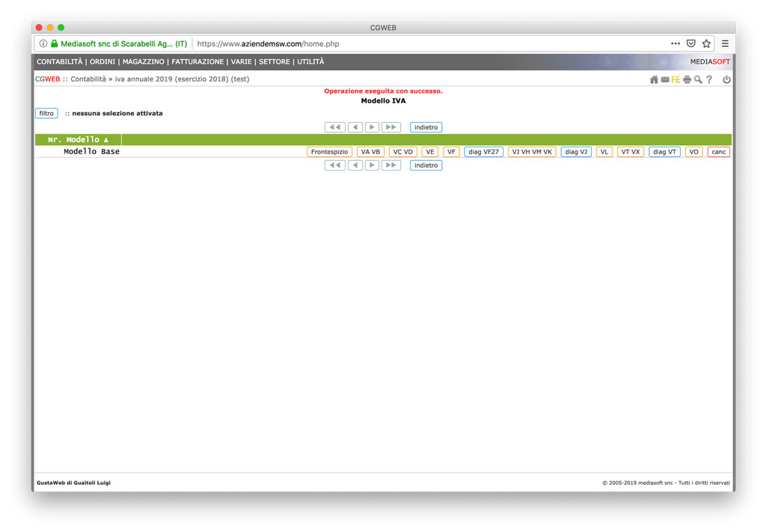Go to last page using bottom fast-forward arrows
The height and width of the screenshot is (532, 766).
(390, 165)
